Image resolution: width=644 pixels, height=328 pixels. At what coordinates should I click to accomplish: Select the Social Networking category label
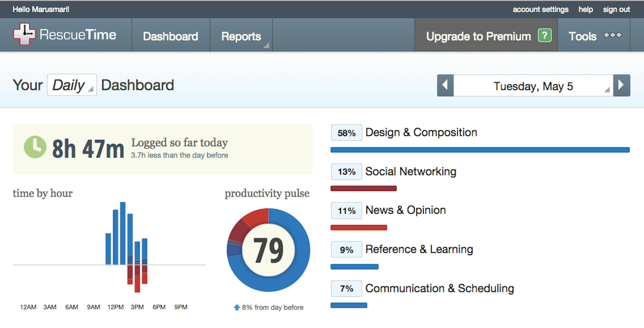(411, 171)
